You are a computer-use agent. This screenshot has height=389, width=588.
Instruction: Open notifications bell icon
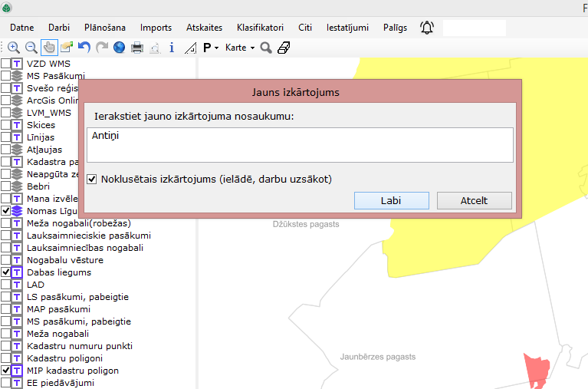pos(427,28)
